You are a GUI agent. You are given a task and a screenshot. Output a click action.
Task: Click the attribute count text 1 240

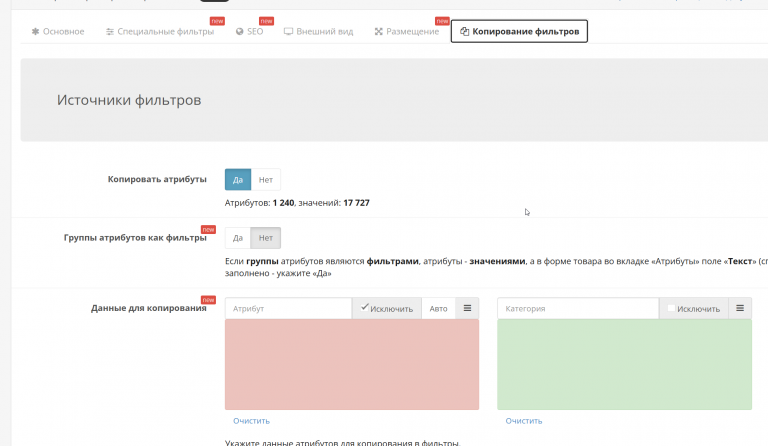[284, 203]
